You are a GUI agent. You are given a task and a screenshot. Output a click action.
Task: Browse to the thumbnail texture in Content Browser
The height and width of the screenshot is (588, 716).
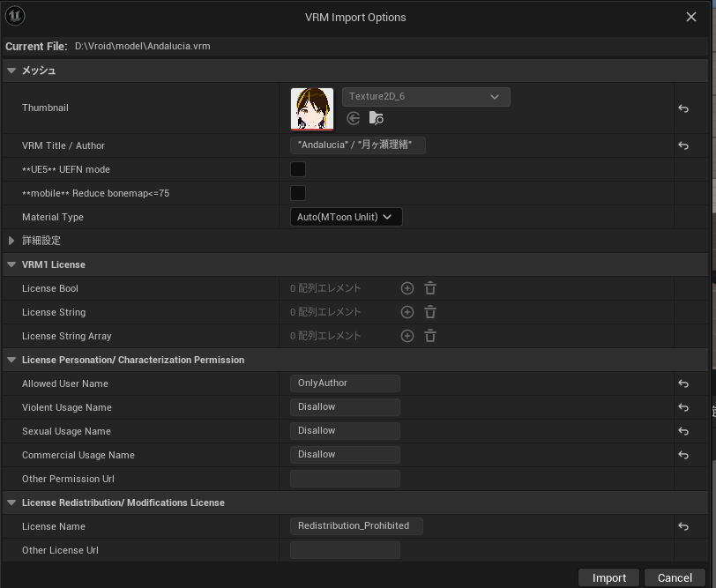pos(377,117)
